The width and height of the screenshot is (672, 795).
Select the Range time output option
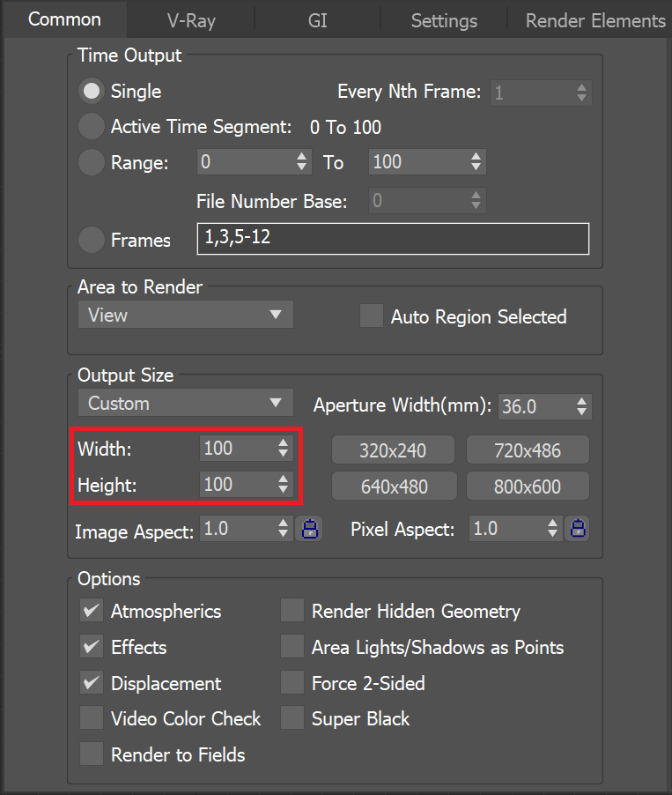tap(91, 162)
